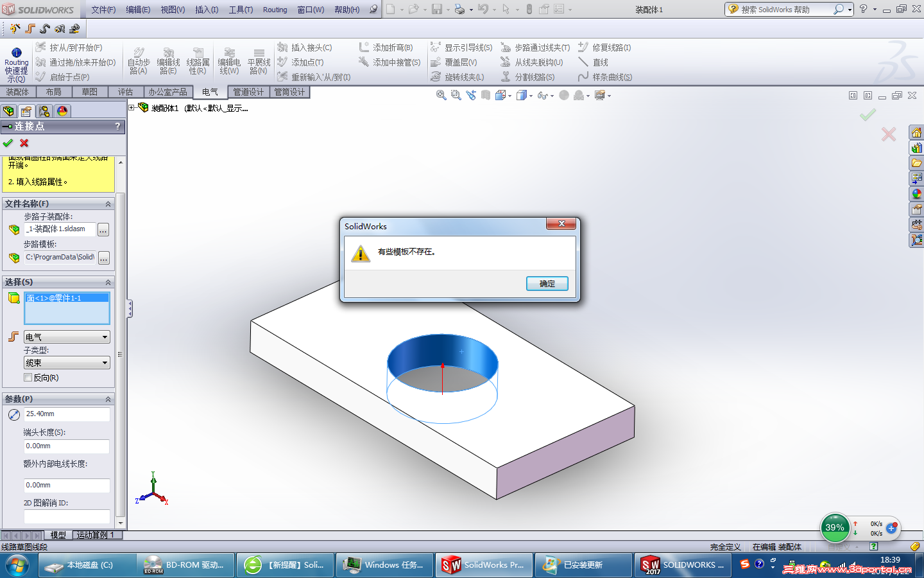924x578 pixels.
Task: Click the 额外内部电线长度 input field
Action: (x=67, y=486)
